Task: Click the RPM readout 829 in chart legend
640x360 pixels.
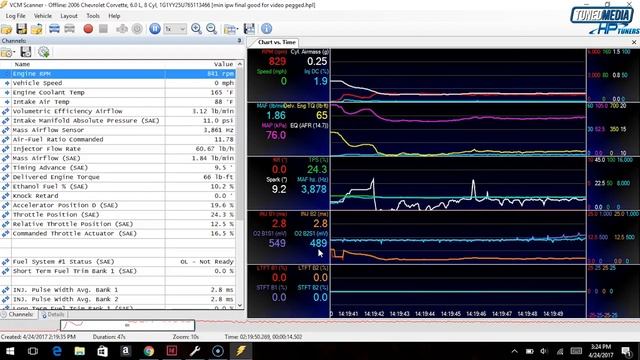Action: (x=277, y=62)
